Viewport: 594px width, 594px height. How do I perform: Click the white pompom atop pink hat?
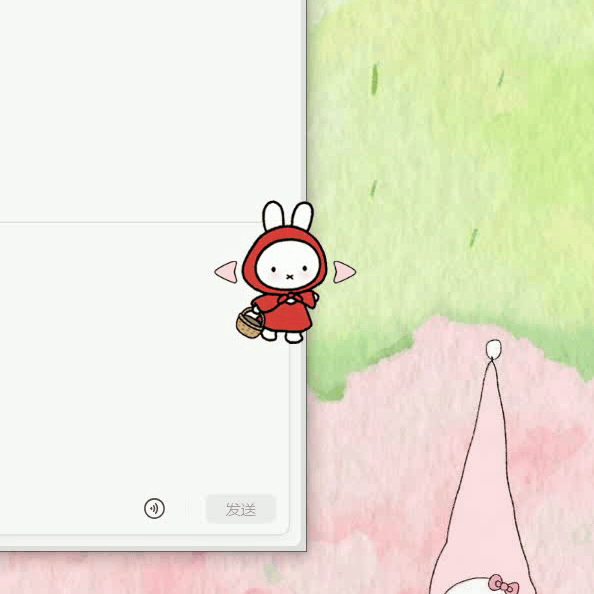tap(494, 348)
